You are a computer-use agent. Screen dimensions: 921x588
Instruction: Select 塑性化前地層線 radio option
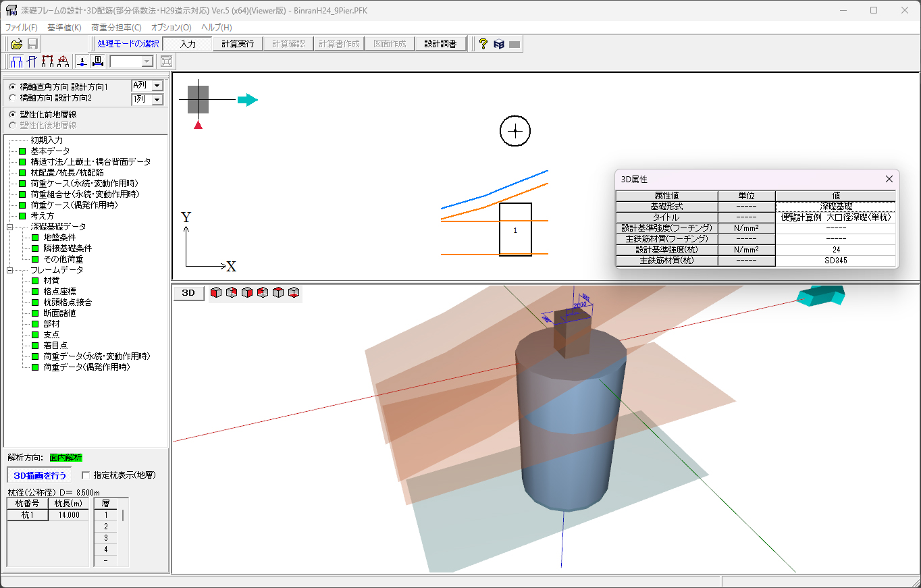pos(12,115)
